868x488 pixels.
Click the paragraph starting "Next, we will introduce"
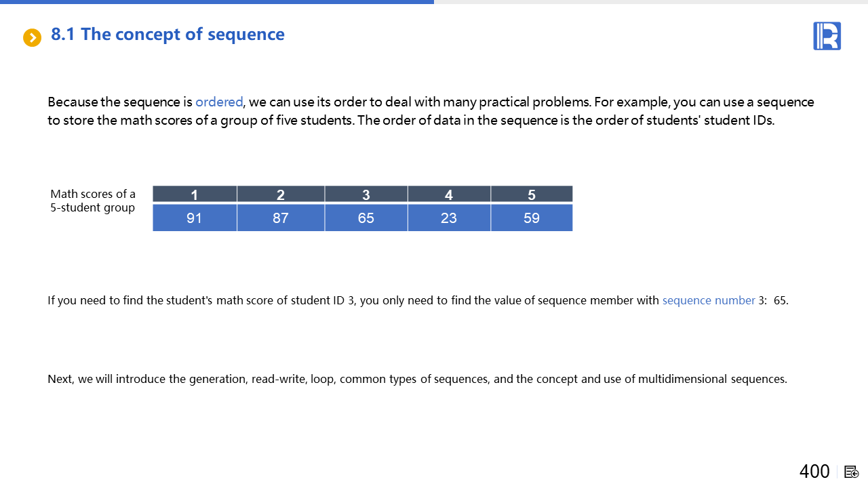coord(417,379)
